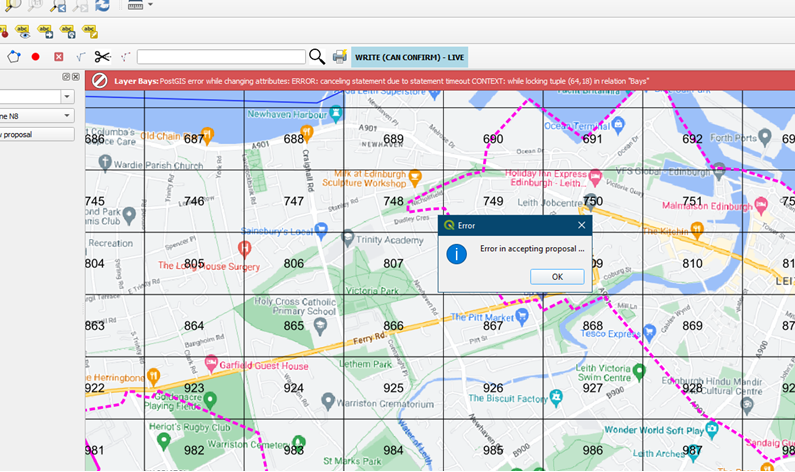Refresh the map canvas
795x472 pixels.
click(x=102, y=5)
